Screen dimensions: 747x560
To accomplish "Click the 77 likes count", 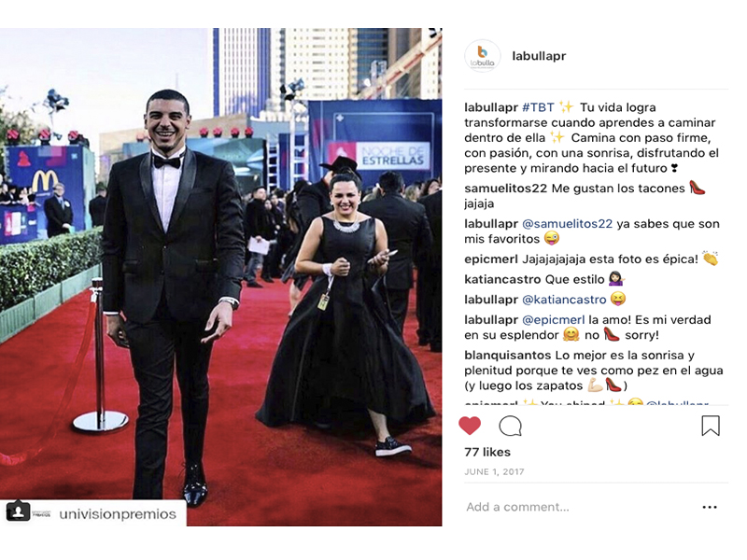I will [x=487, y=452].
